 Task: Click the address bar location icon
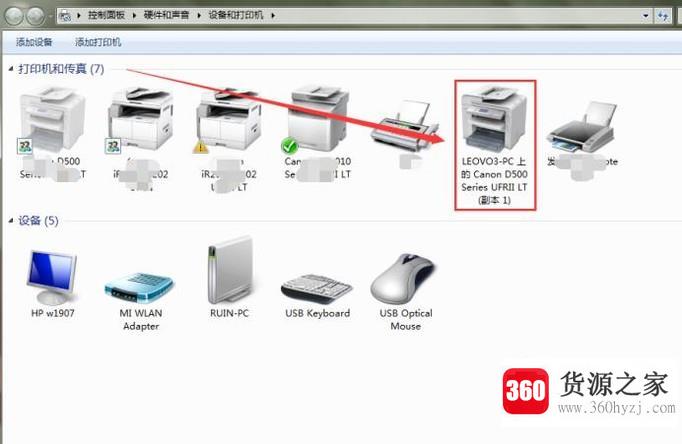(65, 16)
